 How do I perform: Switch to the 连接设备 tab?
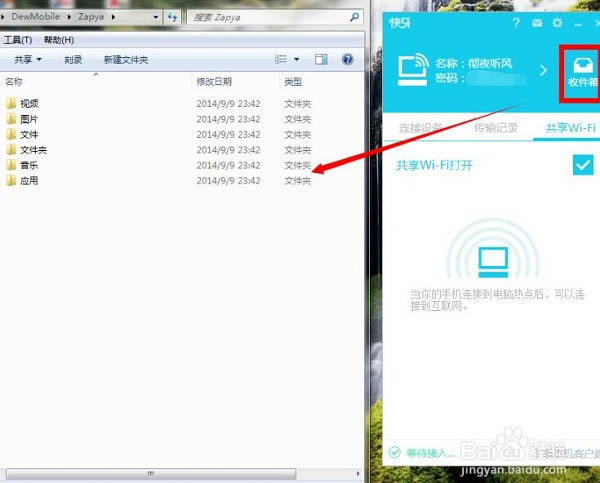click(421, 128)
